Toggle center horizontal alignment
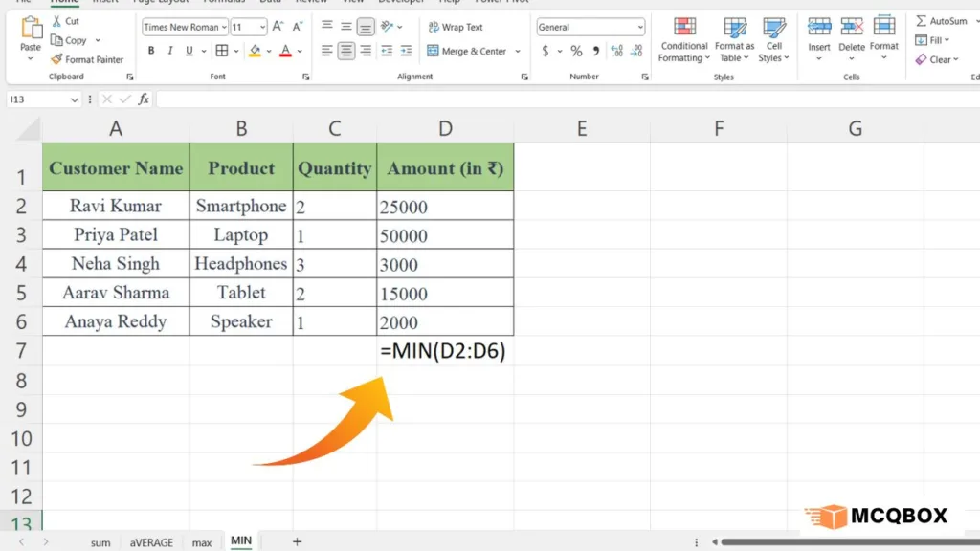The image size is (980, 551). (x=346, y=51)
